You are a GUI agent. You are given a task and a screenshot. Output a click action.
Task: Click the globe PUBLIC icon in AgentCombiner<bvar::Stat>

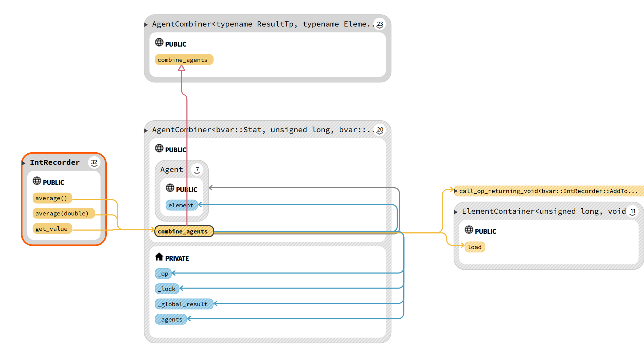(159, 148)
